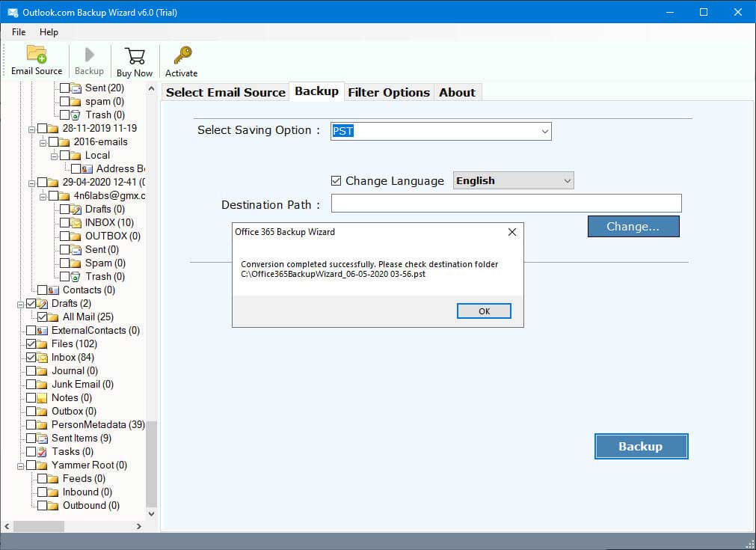Click the folder tree horizontal scrollbar thumb

pyautogui.click(x=39, y=526)
